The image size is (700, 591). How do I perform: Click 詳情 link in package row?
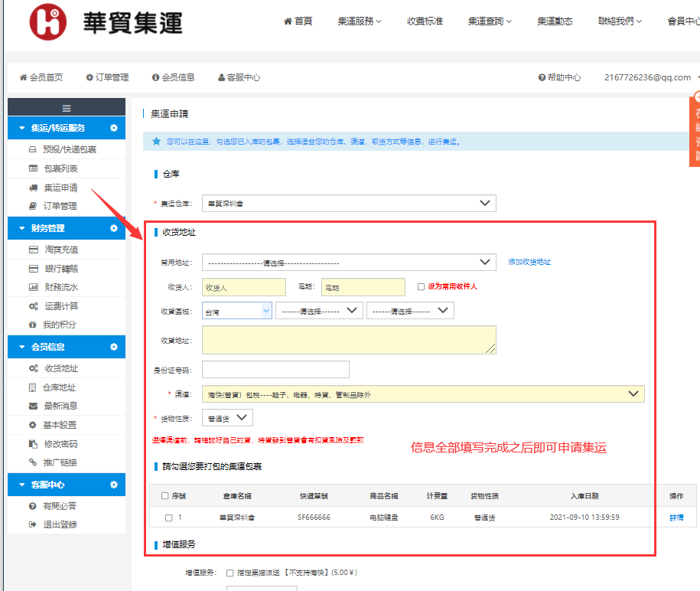click(x=676, y=518)
